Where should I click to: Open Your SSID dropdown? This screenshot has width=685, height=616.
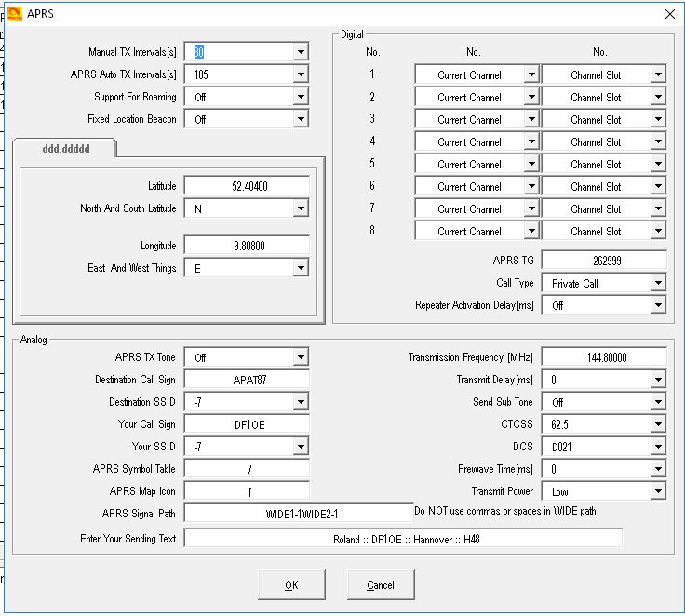(301, 447)
